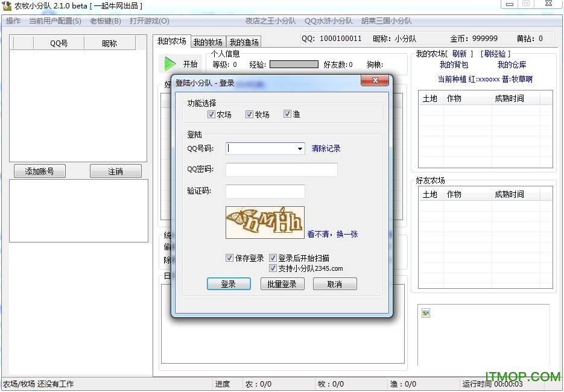Click the QQ密码 input field
The image size is (564, 392).
pos(282,169)
